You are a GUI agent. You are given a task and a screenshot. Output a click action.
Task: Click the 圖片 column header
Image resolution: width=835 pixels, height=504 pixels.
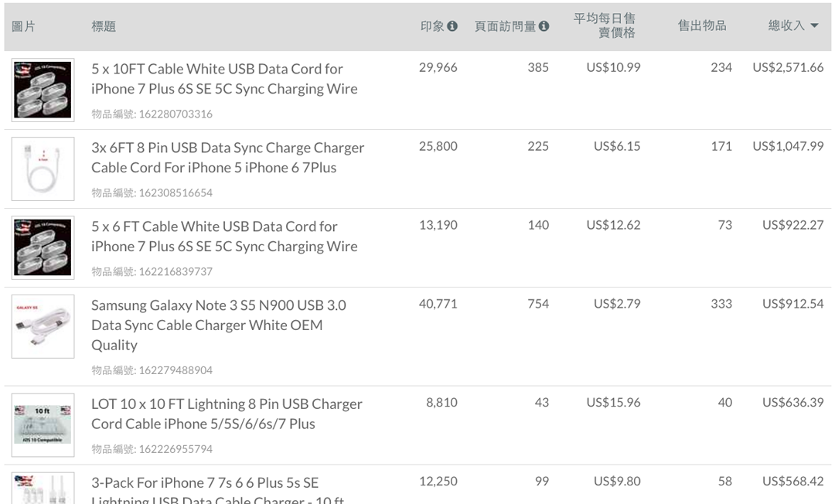click(23, 26)
